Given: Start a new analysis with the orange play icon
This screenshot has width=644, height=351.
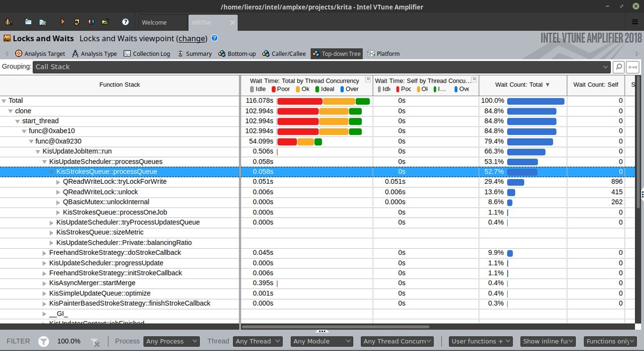Looking at the screenshot, I should click(62, 22).
